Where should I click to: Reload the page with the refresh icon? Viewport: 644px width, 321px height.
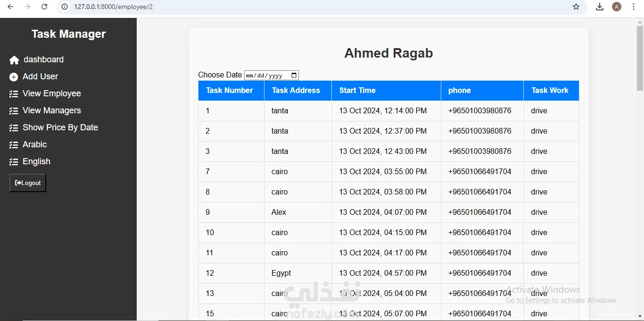[x=44, y=7]
